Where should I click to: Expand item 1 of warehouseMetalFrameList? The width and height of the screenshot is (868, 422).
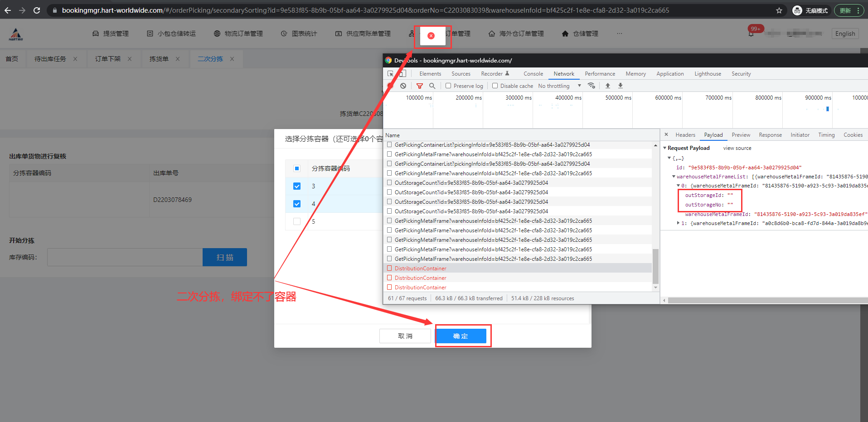(x=678, y=223)
